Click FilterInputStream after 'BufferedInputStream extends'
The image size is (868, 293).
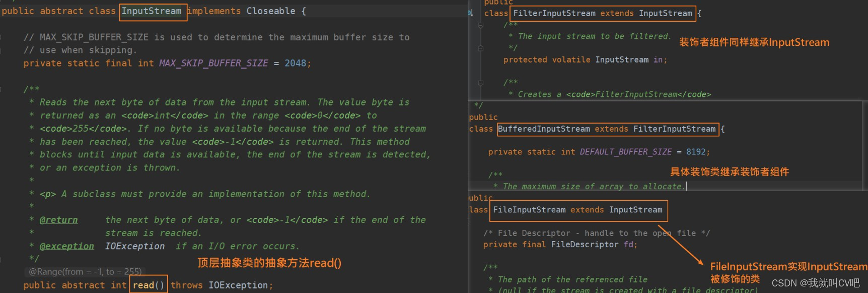(674, 129)
